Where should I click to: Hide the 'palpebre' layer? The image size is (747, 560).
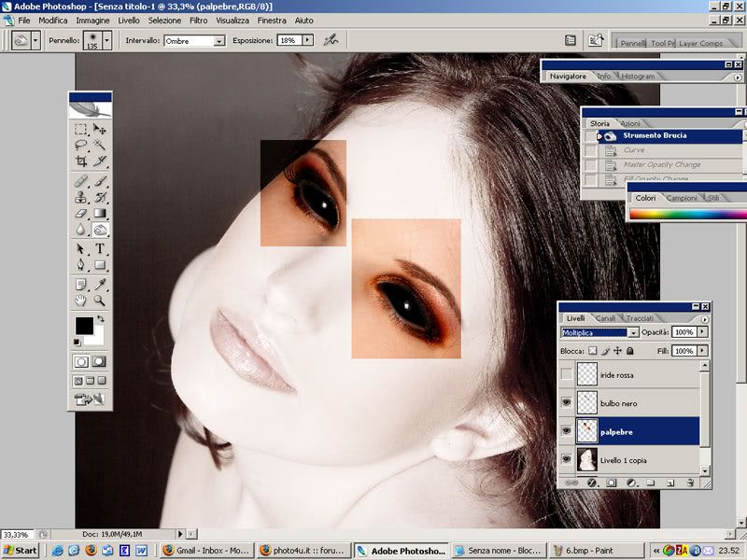(x=566, y=431)
